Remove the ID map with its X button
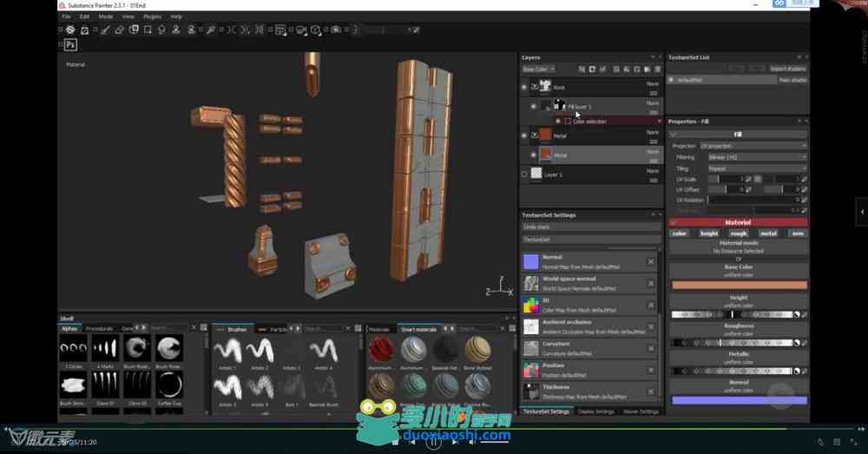The width and height of the screenshot is (868, 454). pos(651,305)
